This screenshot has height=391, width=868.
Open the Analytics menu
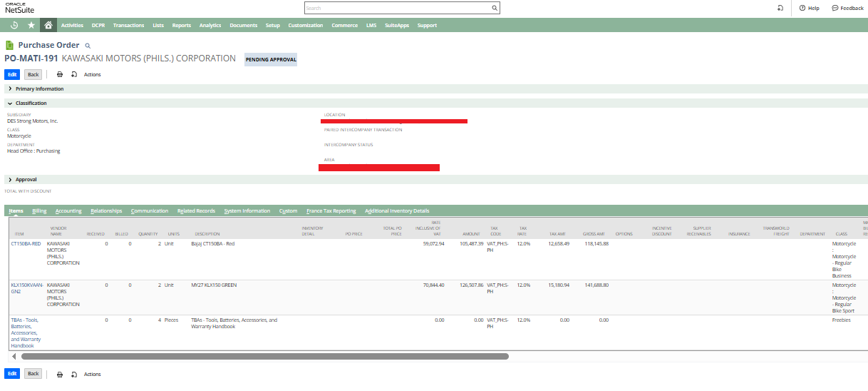pyautogui.click(x=210, y=25)
